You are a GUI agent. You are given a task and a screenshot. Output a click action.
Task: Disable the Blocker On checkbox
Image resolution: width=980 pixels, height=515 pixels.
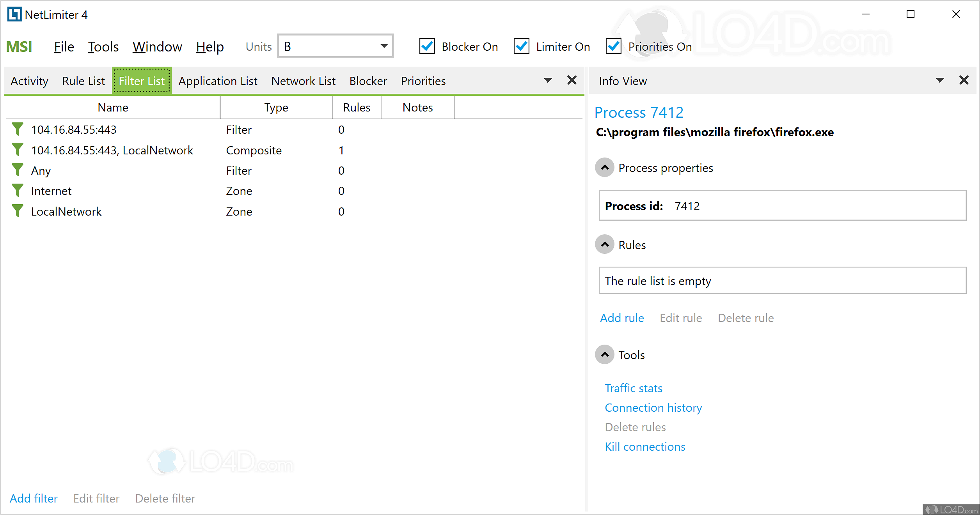tap(427, 46)
